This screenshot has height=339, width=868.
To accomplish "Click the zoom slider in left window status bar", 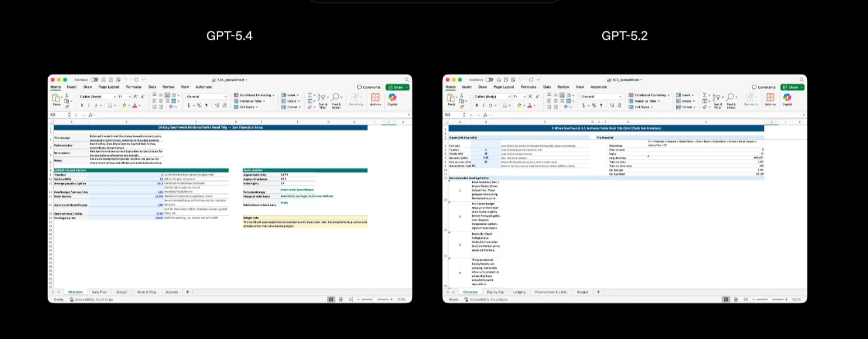I will 375,300.
